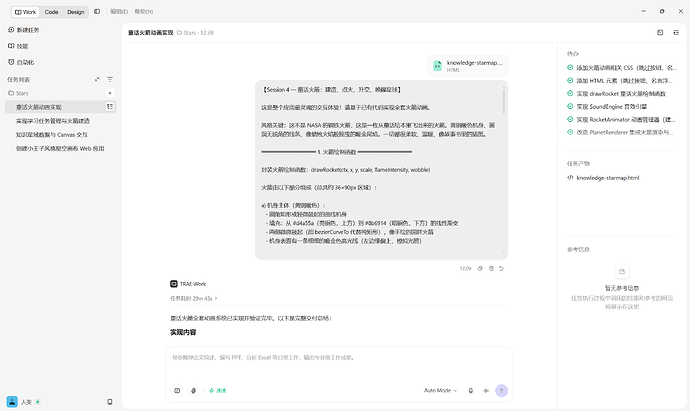Toggle the sidebar panel icon next to Design
This screenshot has height=411, width=690.
[97, 11]
